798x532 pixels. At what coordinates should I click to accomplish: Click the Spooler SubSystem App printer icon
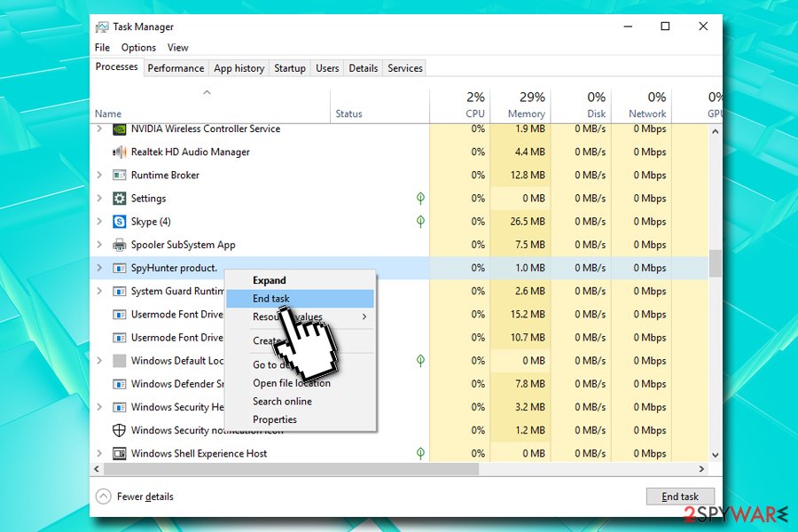click(x=119, y=245)
